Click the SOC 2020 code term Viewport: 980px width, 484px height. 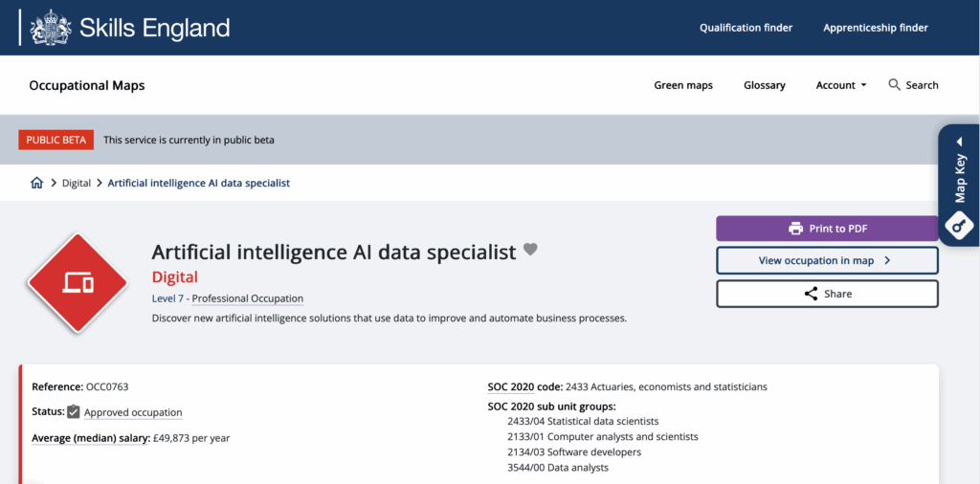(x=524, y=386)
